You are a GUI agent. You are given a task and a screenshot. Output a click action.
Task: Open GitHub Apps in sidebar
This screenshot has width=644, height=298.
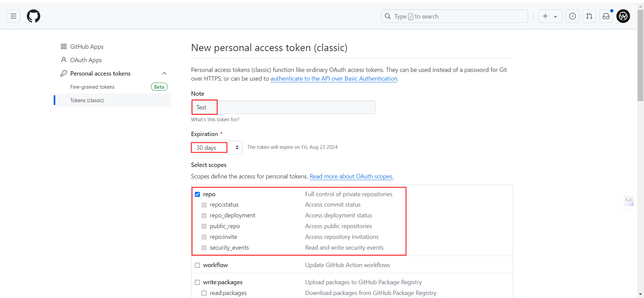click(87, 47)
